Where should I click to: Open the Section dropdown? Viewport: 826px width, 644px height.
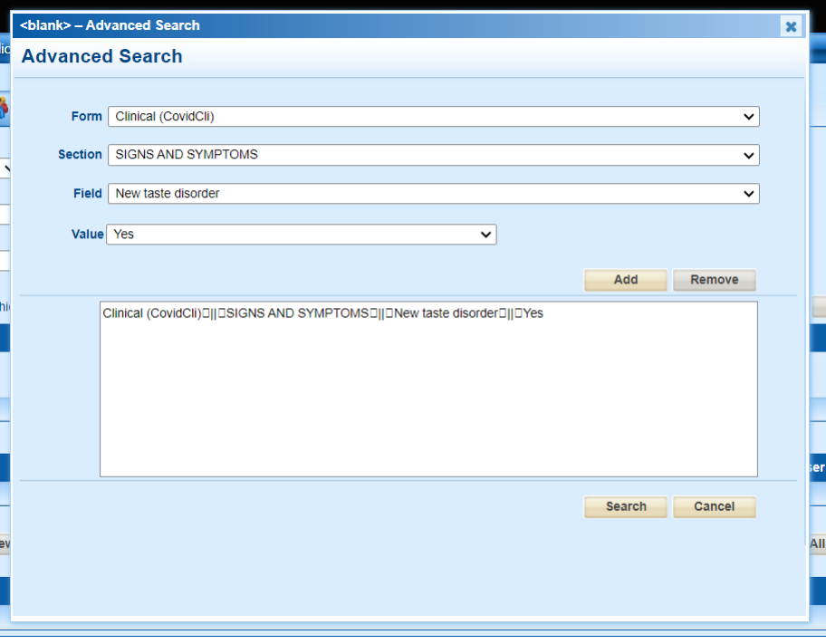[x=434, y=155]
